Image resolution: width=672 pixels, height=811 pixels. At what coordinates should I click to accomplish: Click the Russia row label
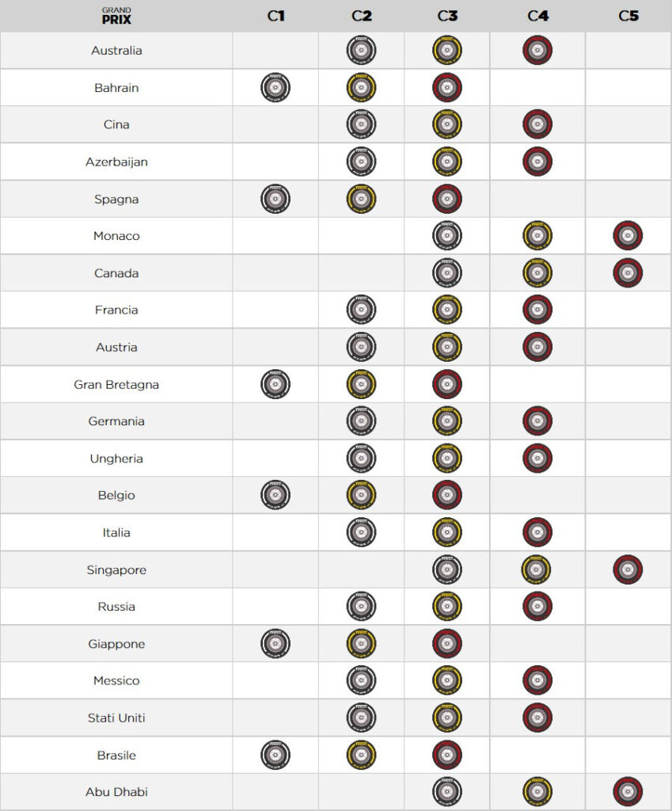[x=116, y=607]
